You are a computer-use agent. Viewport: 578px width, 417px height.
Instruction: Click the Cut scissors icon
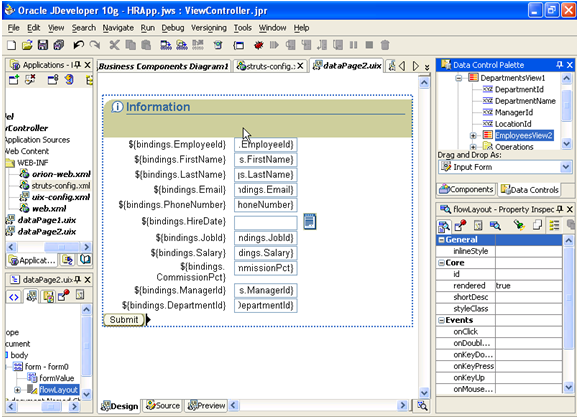[115, 45]
